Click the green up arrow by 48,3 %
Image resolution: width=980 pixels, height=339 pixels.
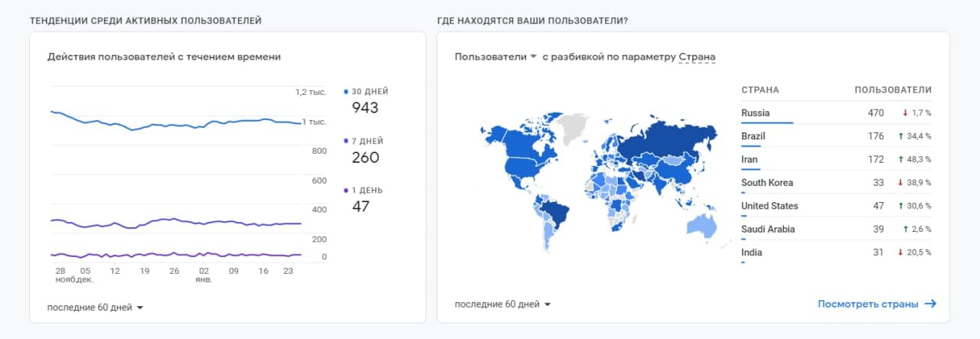[x=900, y=159]
